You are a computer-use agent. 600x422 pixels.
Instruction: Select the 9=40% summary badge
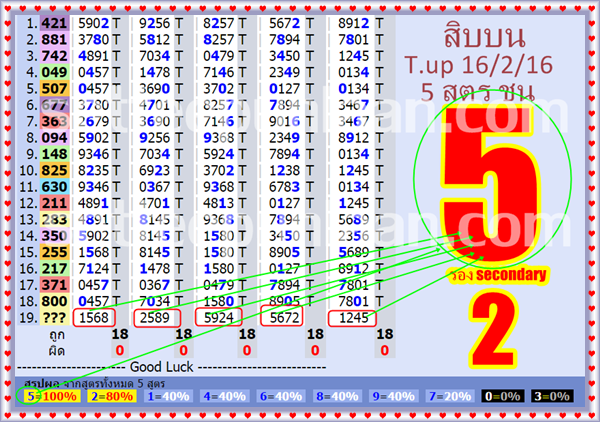(393, 396)
